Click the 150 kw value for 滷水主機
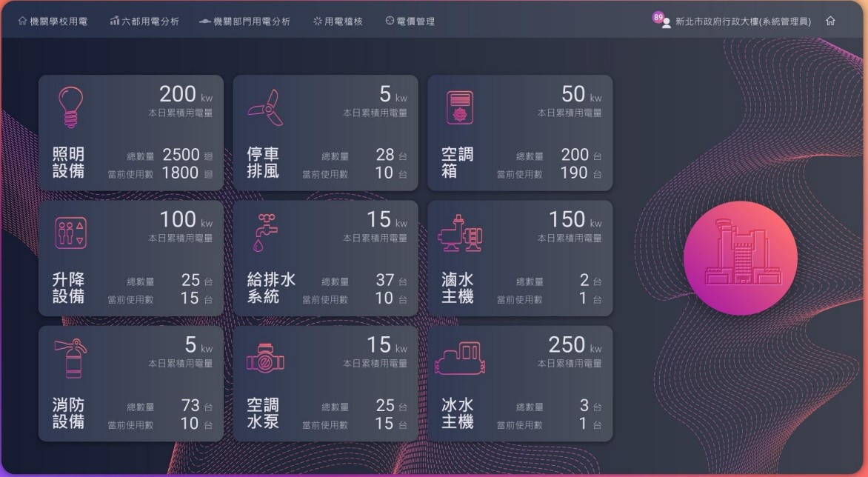Viewport: 868px width, 477px height. (575, 220)
